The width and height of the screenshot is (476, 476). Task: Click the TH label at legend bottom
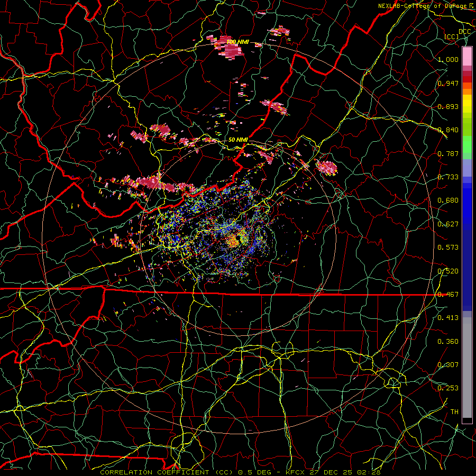[454, 412]
